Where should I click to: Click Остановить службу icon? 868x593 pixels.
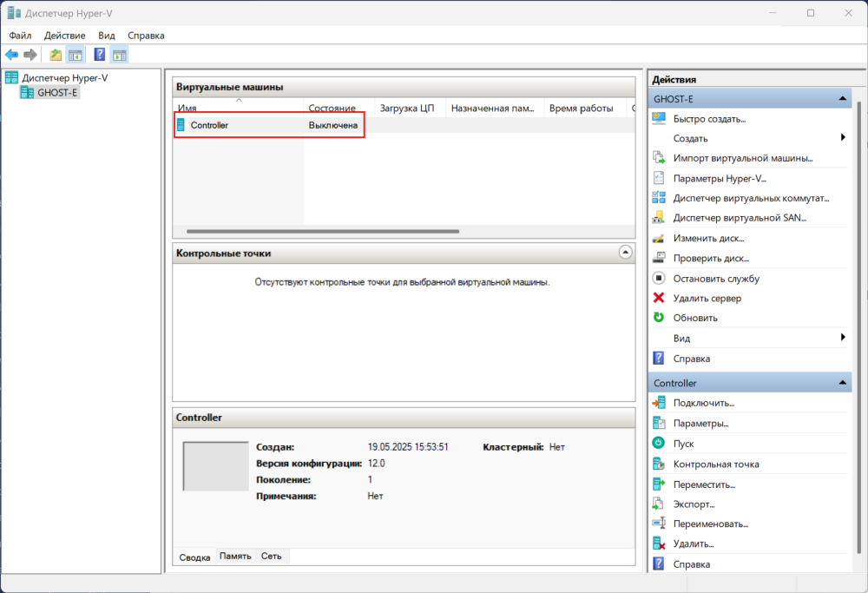659,278
